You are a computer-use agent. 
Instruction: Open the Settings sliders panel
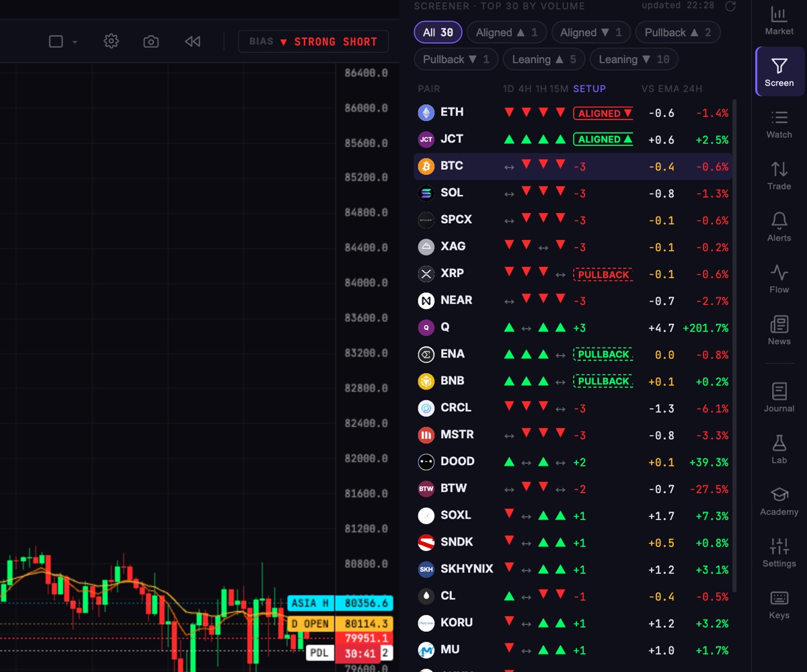point(779,553)
